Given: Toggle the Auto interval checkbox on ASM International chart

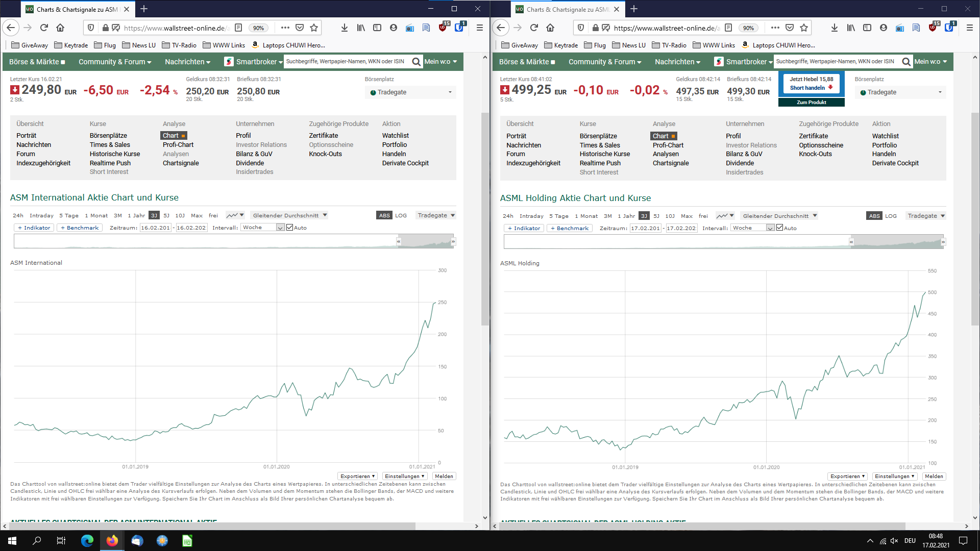Looking at the screenshot, I should pyautogui.click(x=290, y=228).
